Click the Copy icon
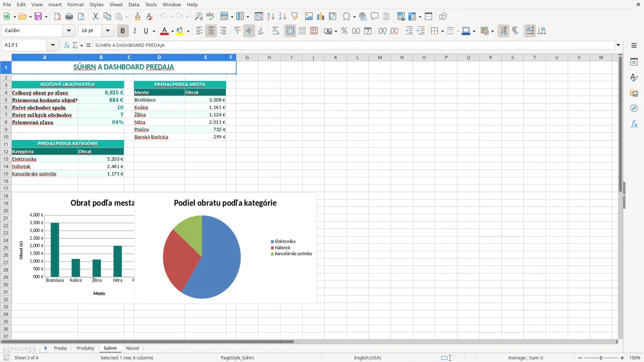The width and height of the screenshot is (644, 362). point(107,17)
